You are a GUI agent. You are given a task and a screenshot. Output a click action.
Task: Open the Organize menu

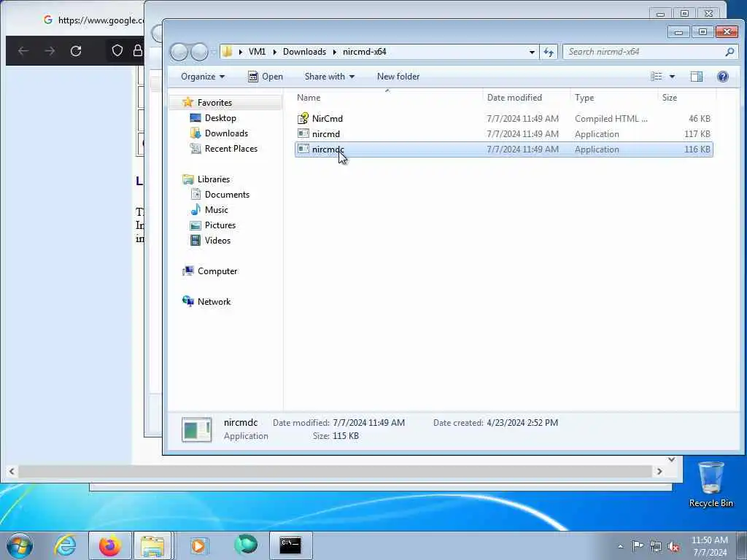(x=203, y=77)
